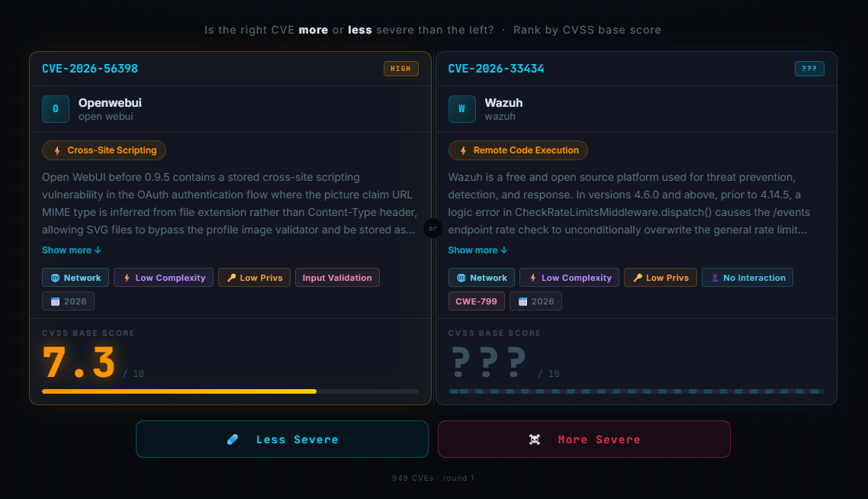The width and height of the screenshot is (868, 499).
Task: Click the No Interaction chip
Action: coord(747,278)
